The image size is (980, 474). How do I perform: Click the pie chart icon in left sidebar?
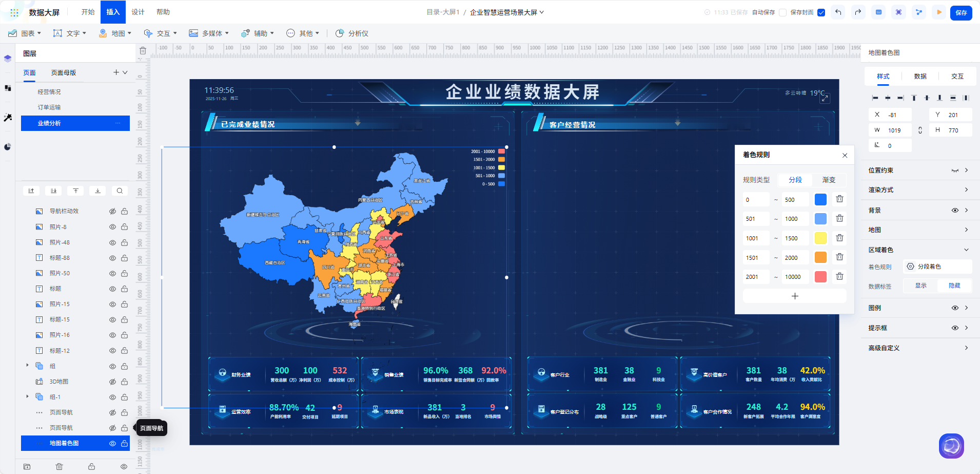coord(8,147)
